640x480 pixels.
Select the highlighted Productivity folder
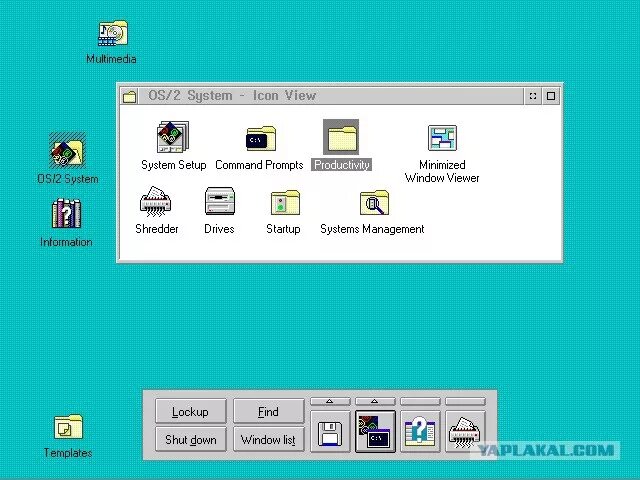click(341, 137)
